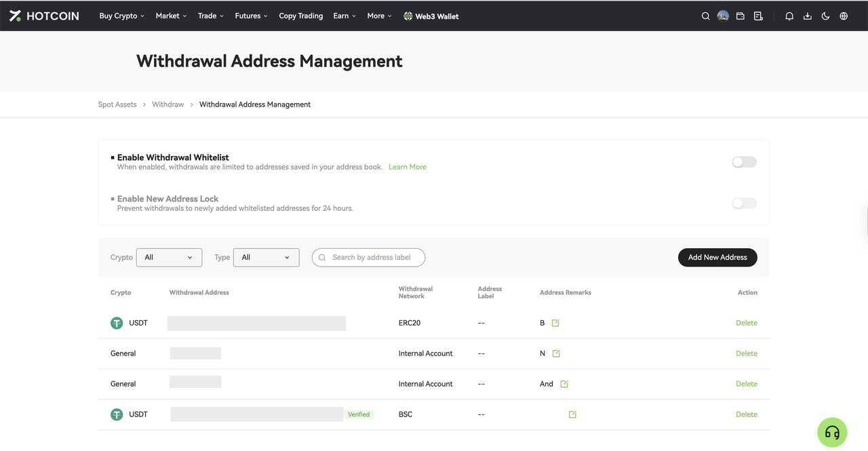The height and width of the screenshot is (451, 868).
Task: Edit remark for the USDT ERC20 address
Action: click(x=555, y=323)
